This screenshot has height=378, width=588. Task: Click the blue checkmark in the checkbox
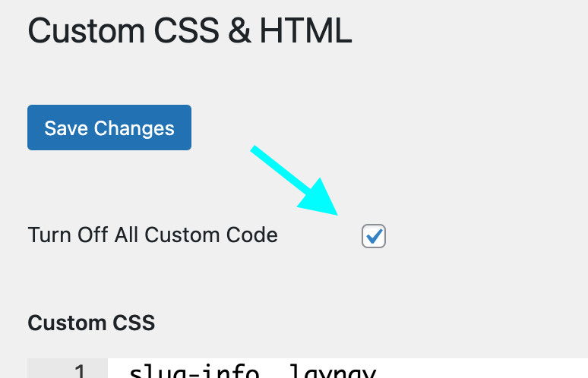click(x=374, y=236)
